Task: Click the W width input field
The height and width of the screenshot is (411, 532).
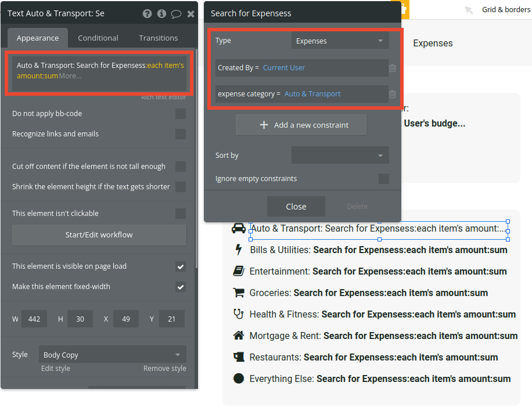Action: point(34,318)
